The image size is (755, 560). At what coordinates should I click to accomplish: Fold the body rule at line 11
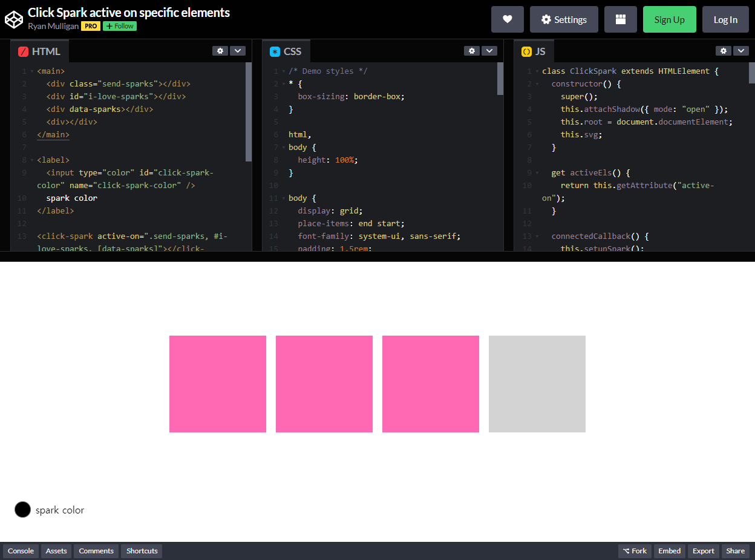284,198
